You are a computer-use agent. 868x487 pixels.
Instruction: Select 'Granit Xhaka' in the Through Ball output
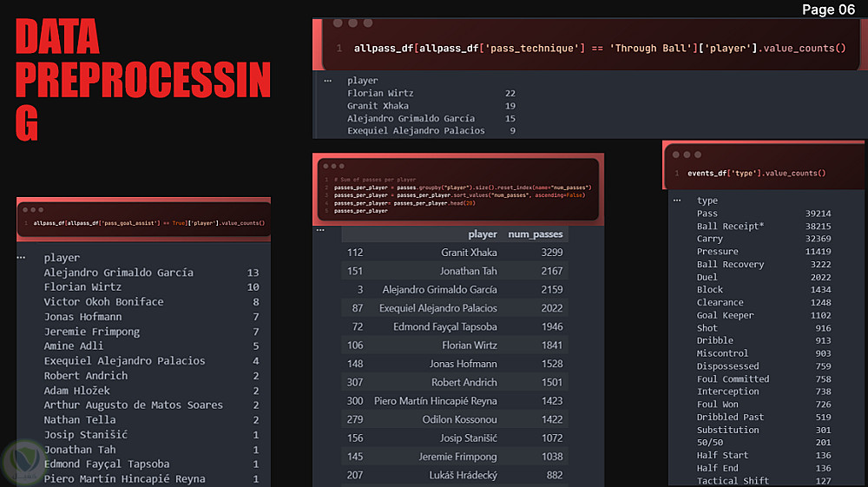(378, 106)
